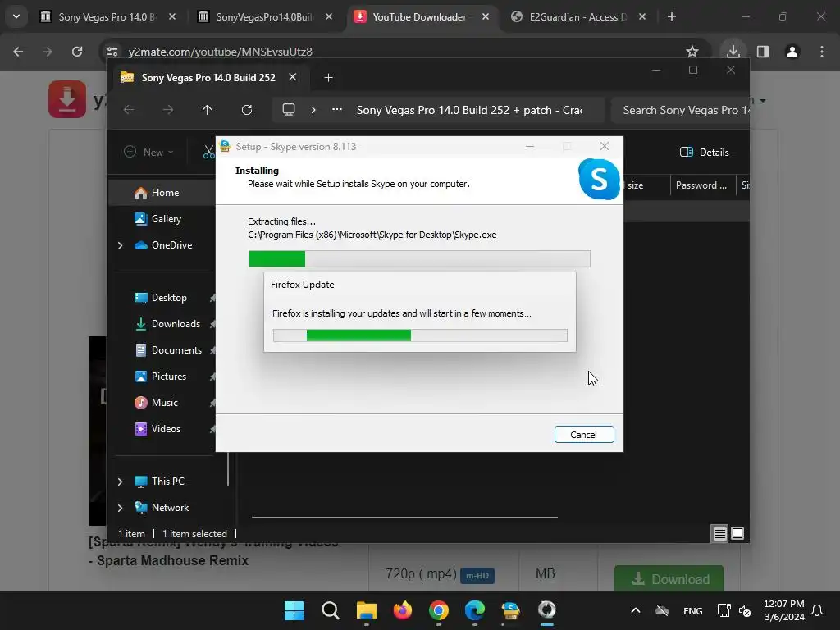Screen dimensions: 840x630
Task: Click the Skype logo in setup header
Action: click(x=599, y=179)
